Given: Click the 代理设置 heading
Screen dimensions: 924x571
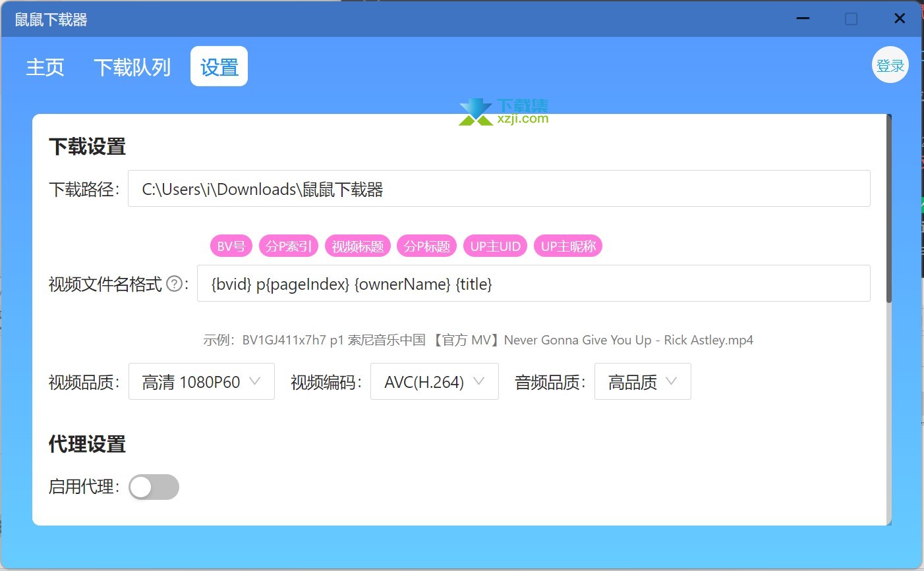Looking at the screenshot, I should click(x=87, y=444).
